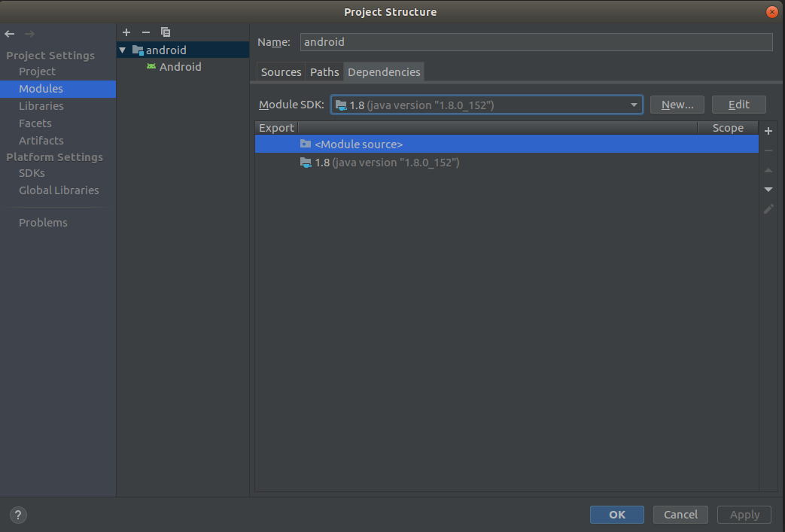Click the move dependency down arrow
785x532 pixels.
(x=768, y=190)
